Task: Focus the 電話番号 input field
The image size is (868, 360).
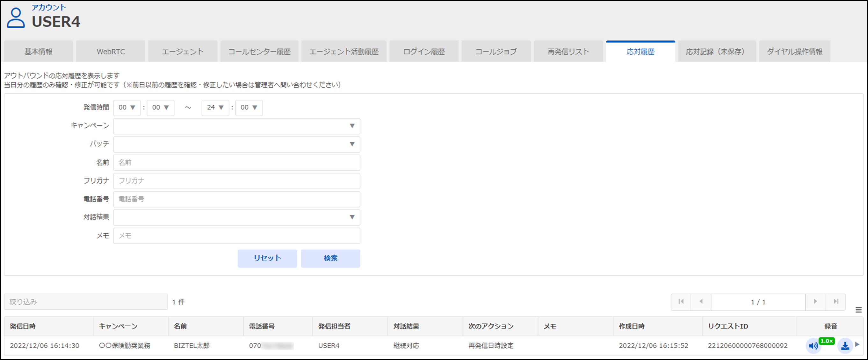Action: [x=236, y=199]
